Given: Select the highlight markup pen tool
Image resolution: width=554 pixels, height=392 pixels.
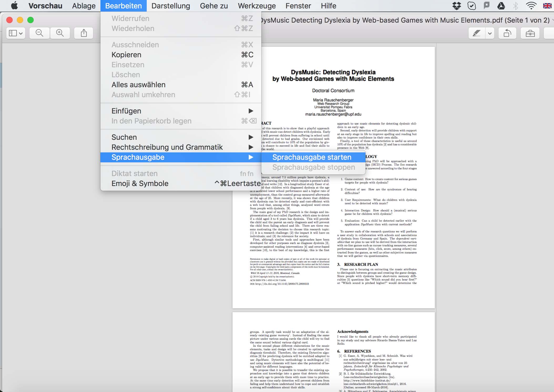Looking at the screenshot, I should click(x=477, y=33).
